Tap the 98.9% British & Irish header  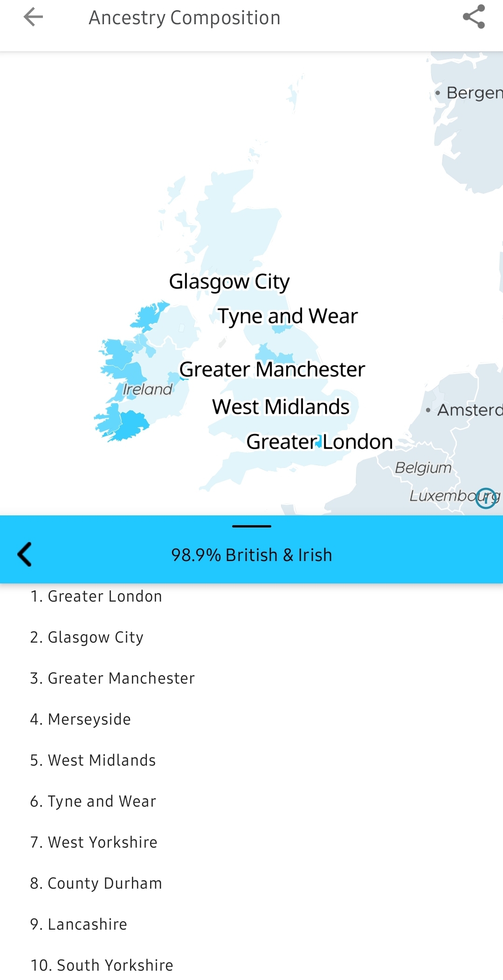tap(251, 555)
